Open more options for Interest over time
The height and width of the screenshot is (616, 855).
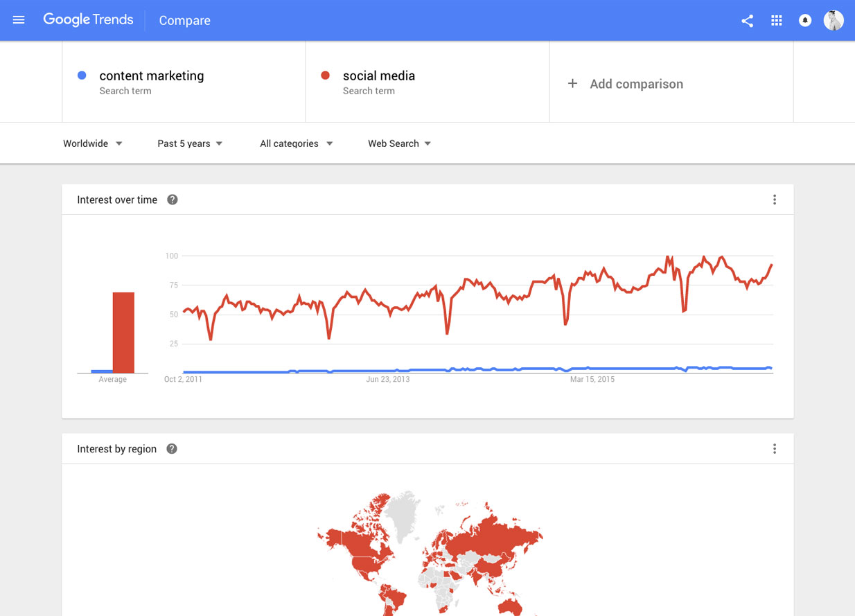[775, 200]
